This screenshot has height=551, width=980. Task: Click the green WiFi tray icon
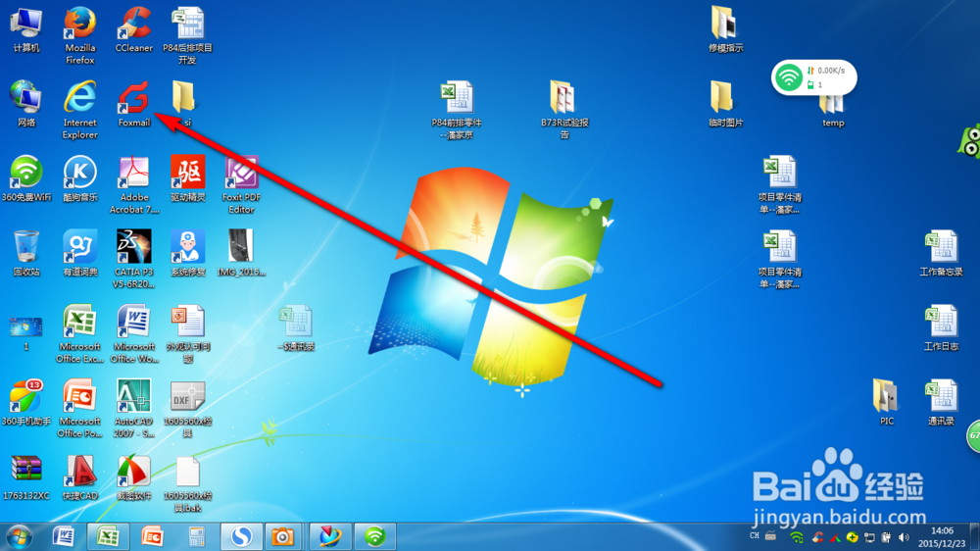tap(796, 537)
